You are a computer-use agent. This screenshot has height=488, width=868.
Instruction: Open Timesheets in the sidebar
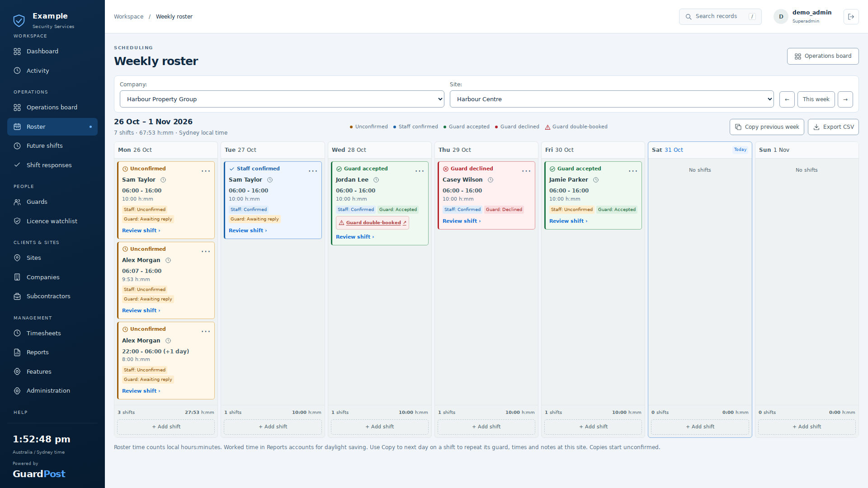pyautogui.click(x=52, y=333)
